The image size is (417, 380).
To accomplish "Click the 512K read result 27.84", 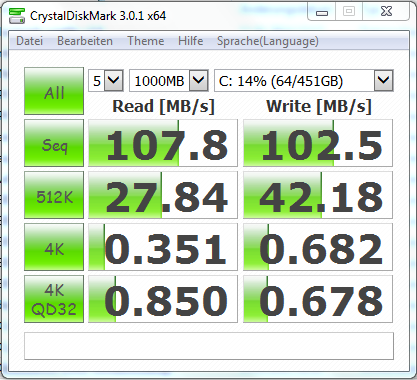I will 163,195.
